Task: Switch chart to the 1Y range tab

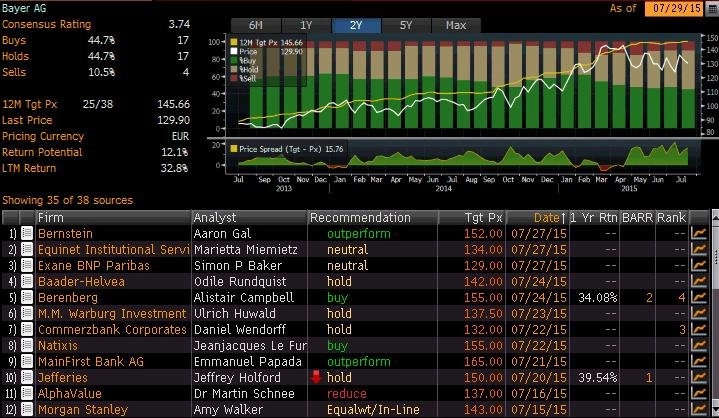Action: click(x=306, y=25)
